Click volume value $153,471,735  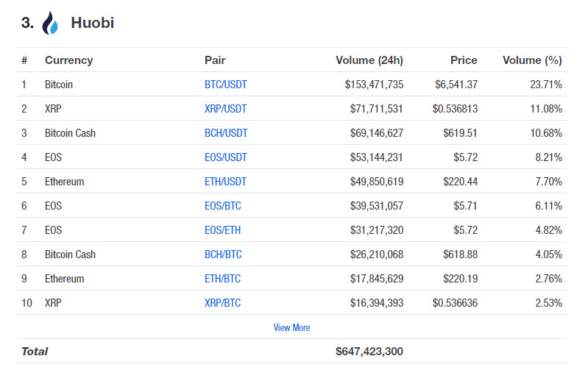coord(375,85)
